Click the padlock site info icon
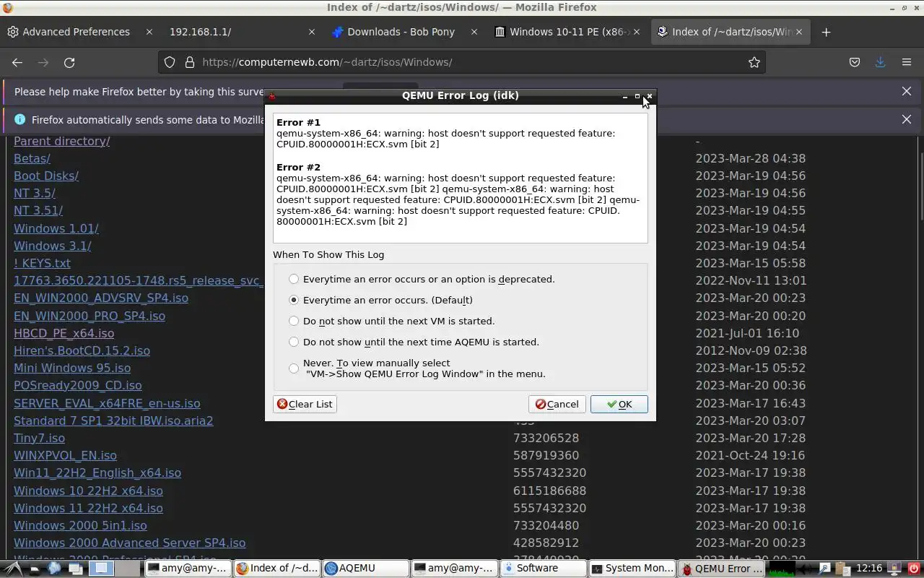924x578 pixels. pyautogui.click(x=190, y=62)
